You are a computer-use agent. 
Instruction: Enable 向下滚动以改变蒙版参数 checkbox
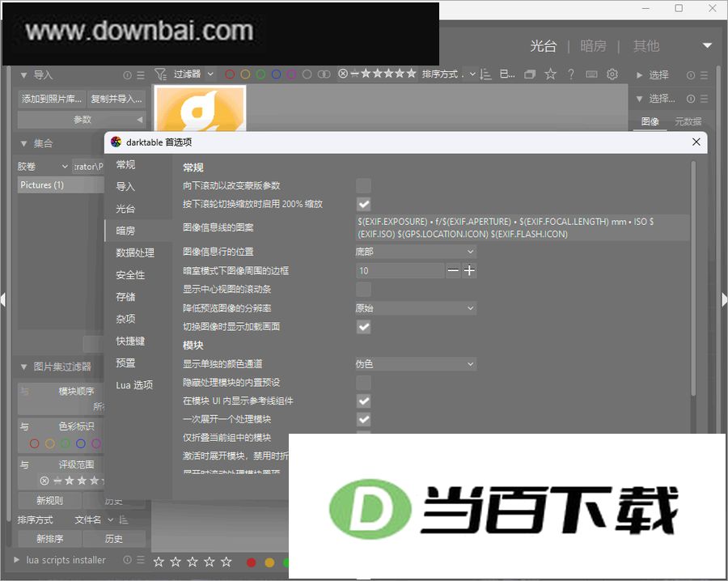363,185
